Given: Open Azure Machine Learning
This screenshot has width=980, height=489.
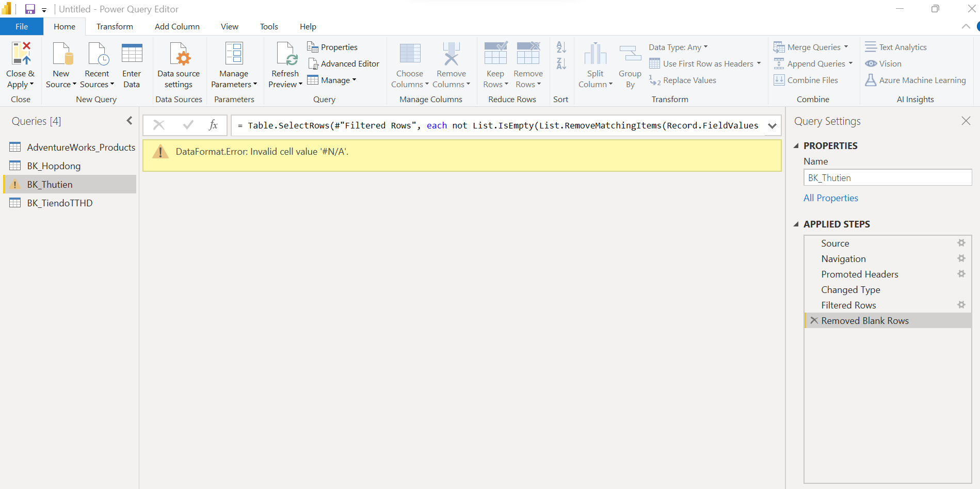Looking at the screenshot, I should click(x=915, y=80).
